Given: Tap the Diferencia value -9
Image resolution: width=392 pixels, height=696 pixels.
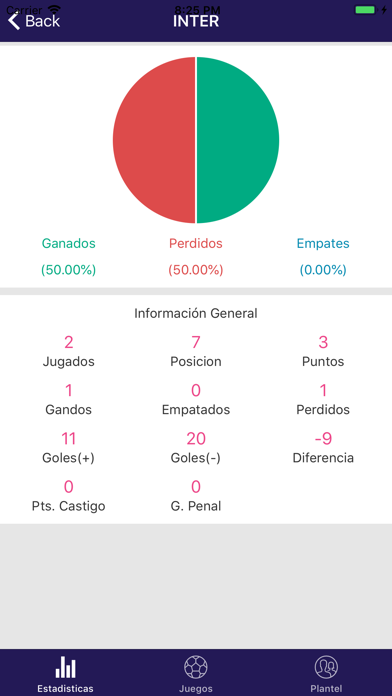Looking at the screenshot, I should click(x=323, y=439).
